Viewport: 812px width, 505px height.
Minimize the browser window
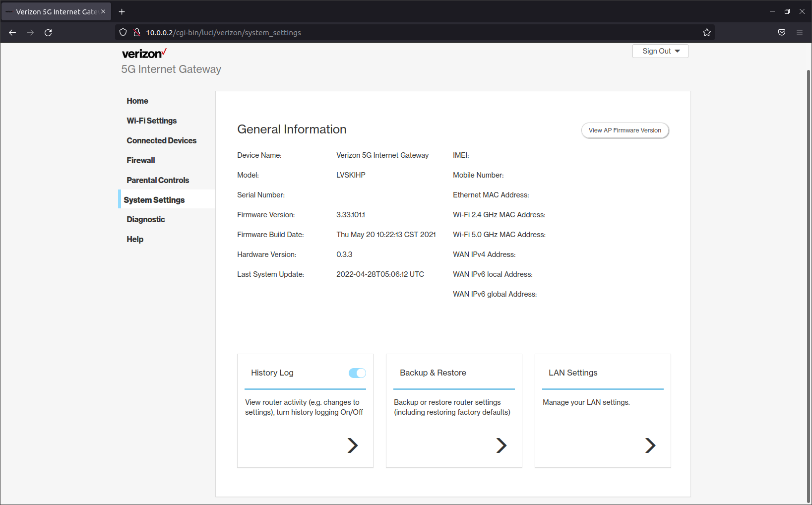click(x=772, y=11)
